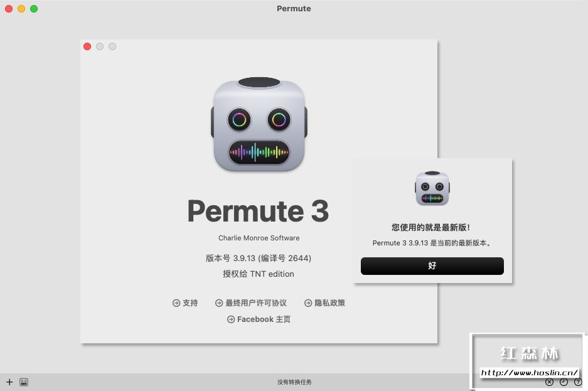The height and width of the screenshot is (391, 588).
Task: Click the "Permute 3 3.9.13 是当前的最新版本。" message
Action: 432,243
